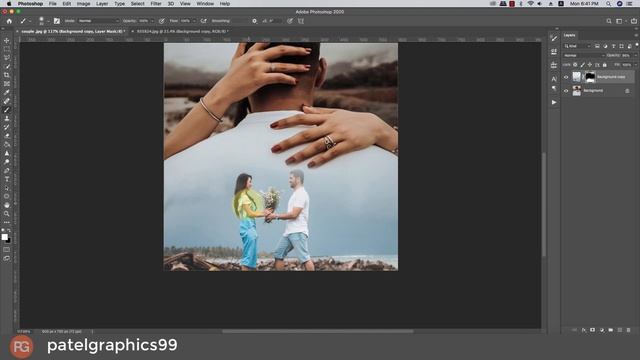Click the foreground color swatch

4,237
